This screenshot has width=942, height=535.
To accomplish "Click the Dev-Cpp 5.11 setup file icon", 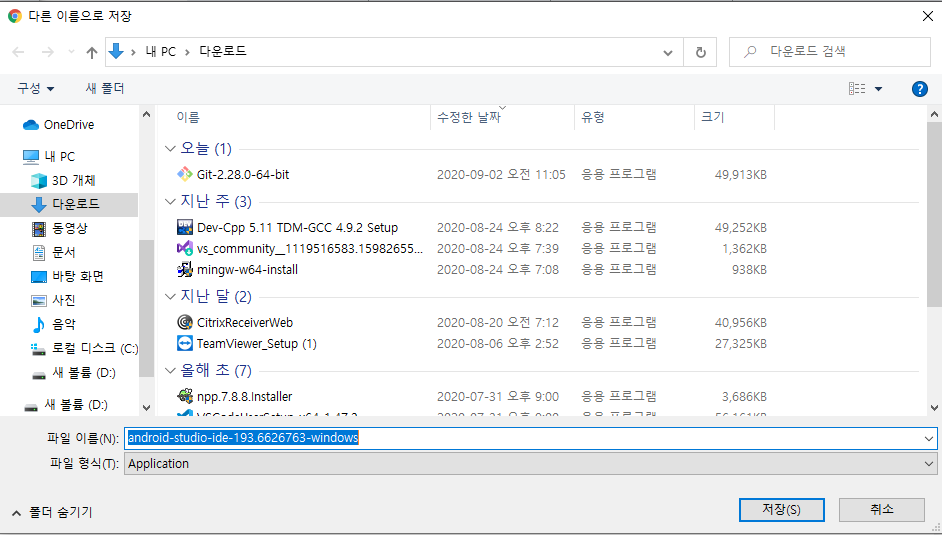I will coord(184,227).
